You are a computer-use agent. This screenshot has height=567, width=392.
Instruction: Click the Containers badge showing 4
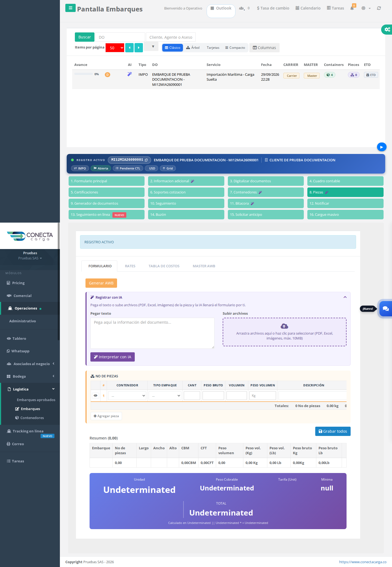tap(330, 75)
